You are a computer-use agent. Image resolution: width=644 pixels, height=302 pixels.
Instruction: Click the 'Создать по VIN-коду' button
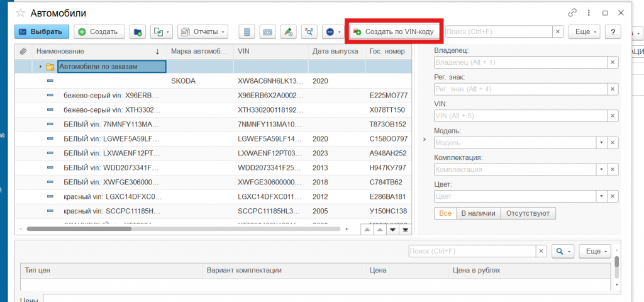click(x=394, y=31)
